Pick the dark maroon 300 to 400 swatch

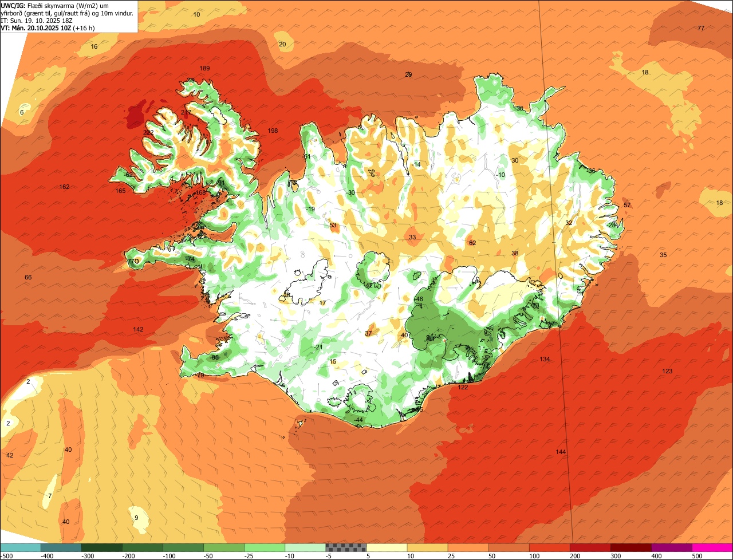pos(630,547)
